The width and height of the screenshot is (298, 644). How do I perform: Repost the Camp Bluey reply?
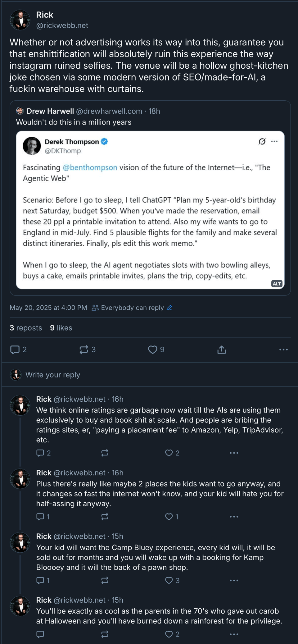pyautogui.click(x=105, y=580)
